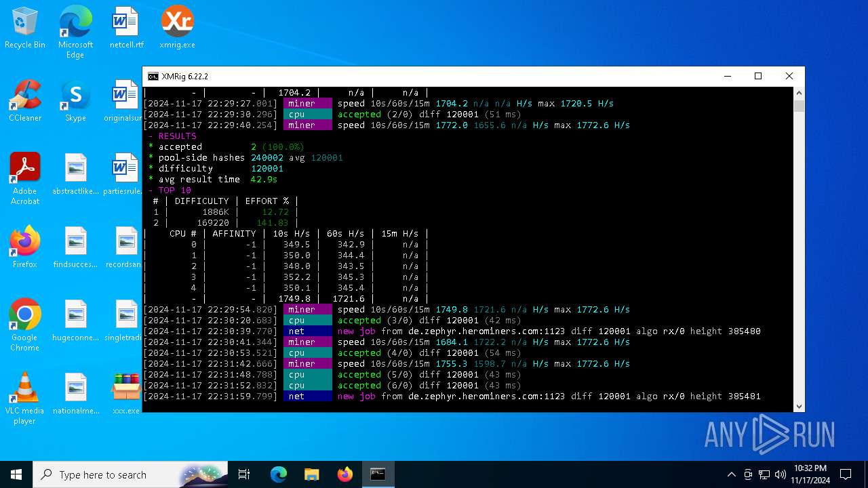Open the XMRig window system menu icon

(153, 77)
